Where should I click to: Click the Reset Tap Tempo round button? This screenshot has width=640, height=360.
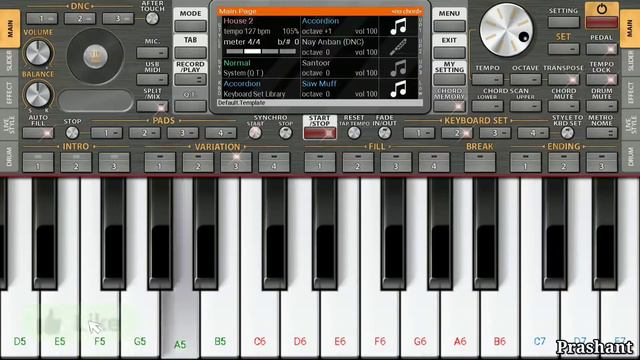click(354, 133)
